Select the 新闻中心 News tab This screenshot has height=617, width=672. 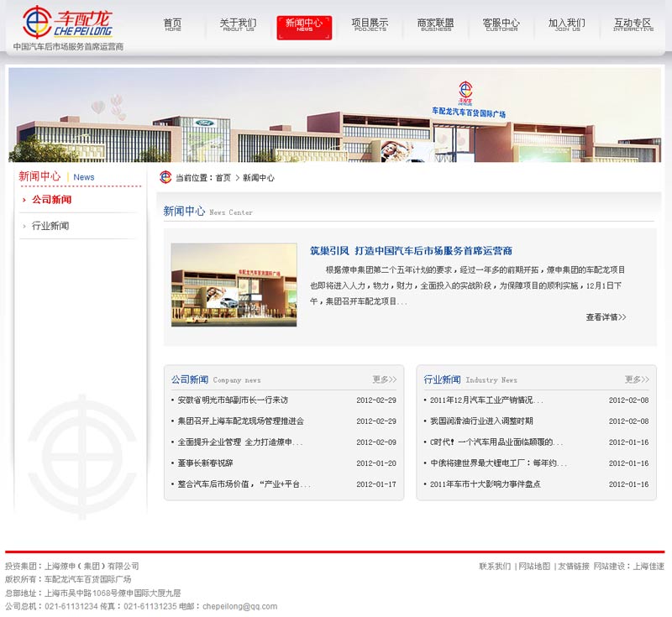(x=304, y=28)
